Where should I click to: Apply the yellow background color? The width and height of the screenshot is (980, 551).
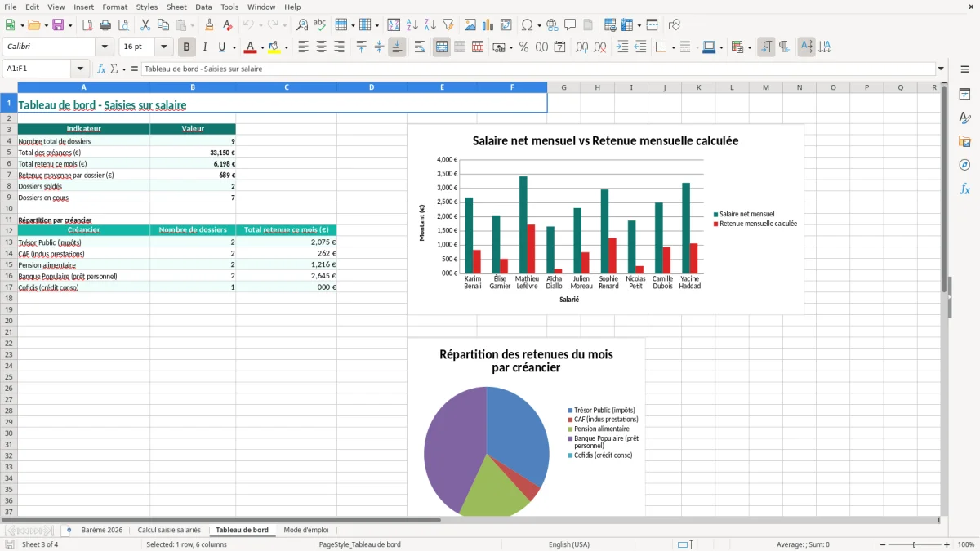tap(274, 47)
